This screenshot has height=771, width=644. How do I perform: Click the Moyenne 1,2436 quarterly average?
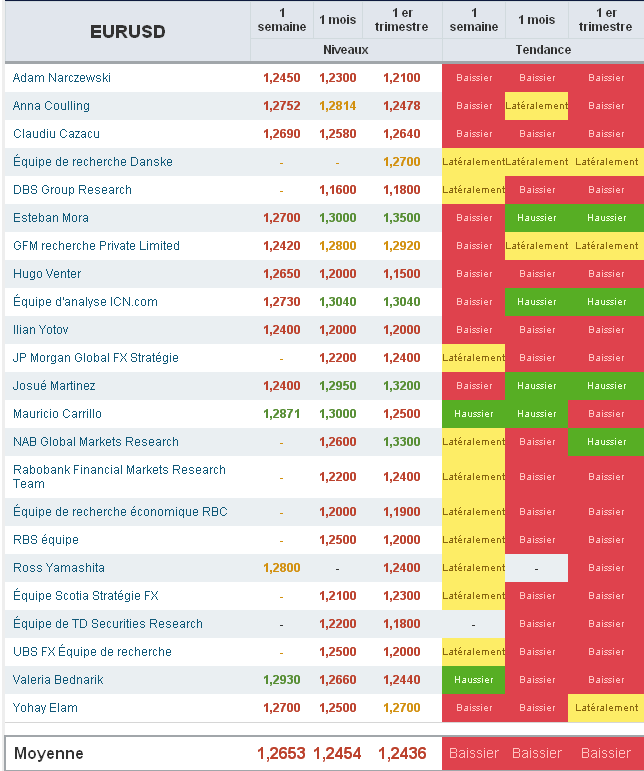[x=402, y=753]
